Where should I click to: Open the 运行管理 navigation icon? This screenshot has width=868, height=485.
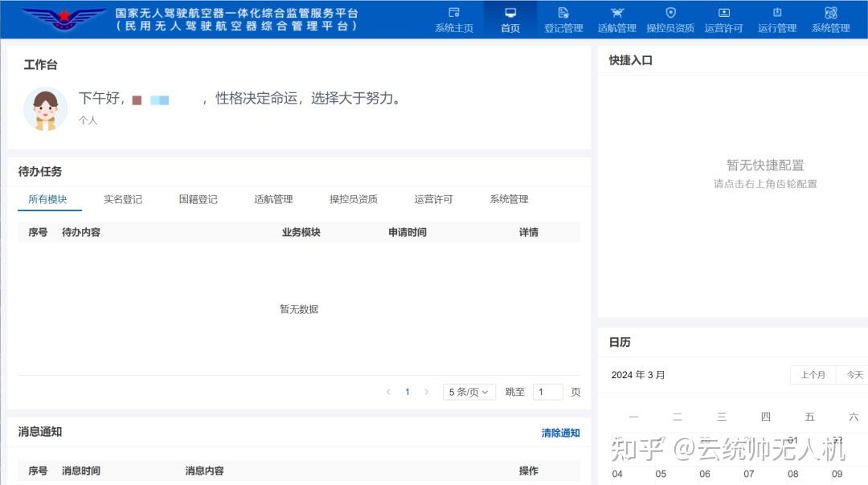click(x=776, y=18)
